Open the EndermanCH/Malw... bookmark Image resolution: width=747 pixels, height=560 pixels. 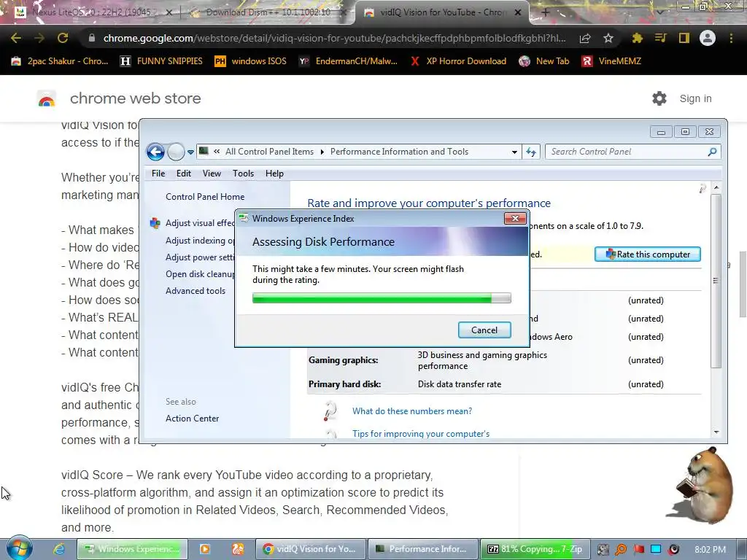[x=348, y=61]
